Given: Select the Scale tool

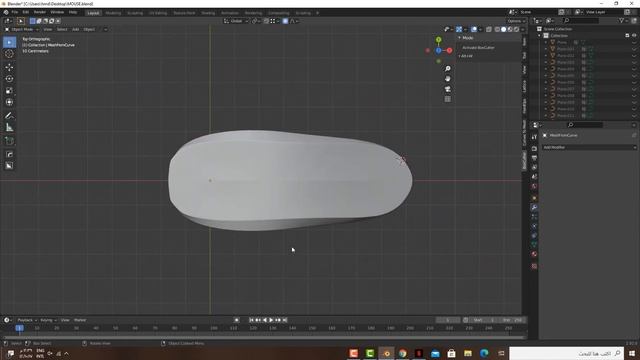Looking at the screenshot, I should click(x=9, y=91).
